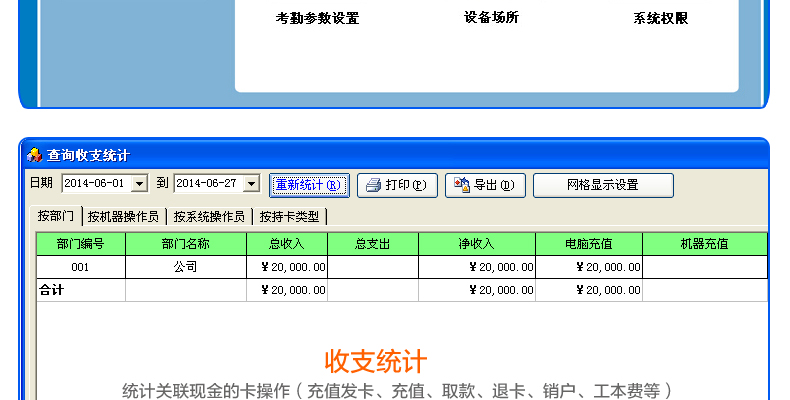The width and height of the screenshot is (790, 400).
Task: Click the export icon on 导出 button
Action: (x=462, y=185)
